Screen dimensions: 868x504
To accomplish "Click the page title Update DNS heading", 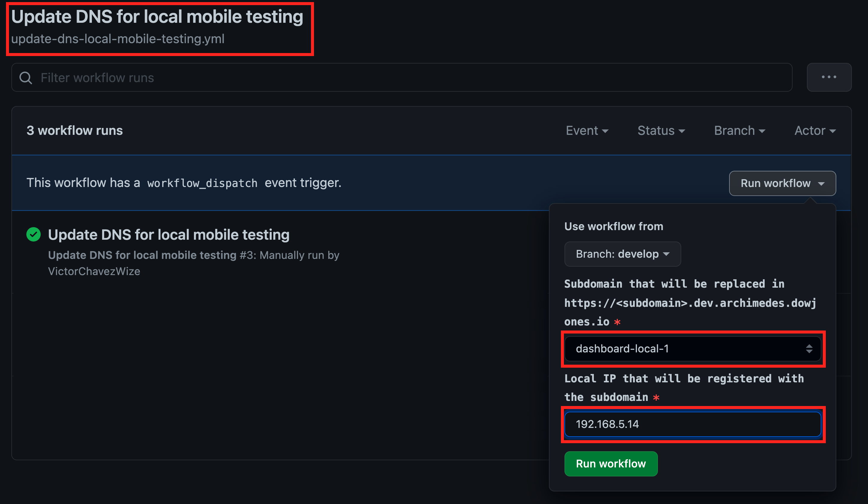I will pos(157,16).
